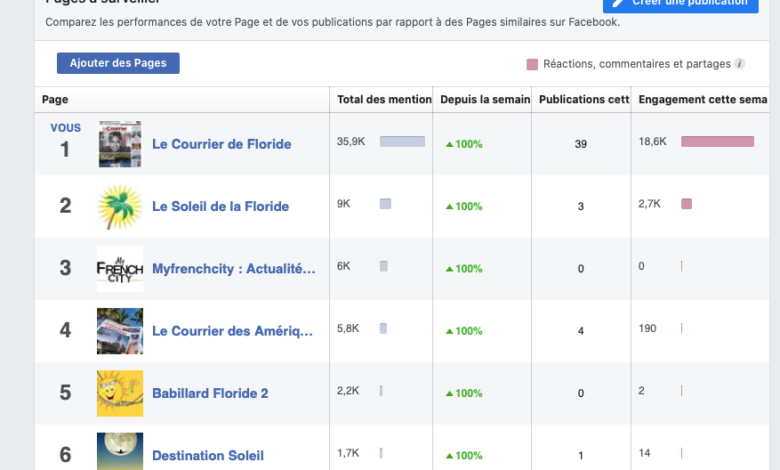Image resolution: width=780 pixels, height=470 pixels.
Task: Click the 18,6K engagement bar in first row
Action: [x=717, y=142]
